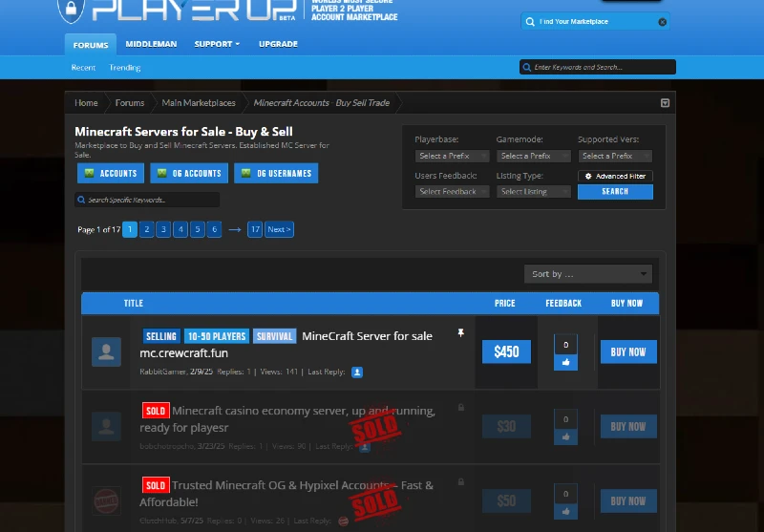Clear the Find Your Marketplace field
Image resolution: width=764 pixels, height=532 pixels.
(x=662, y=22)
